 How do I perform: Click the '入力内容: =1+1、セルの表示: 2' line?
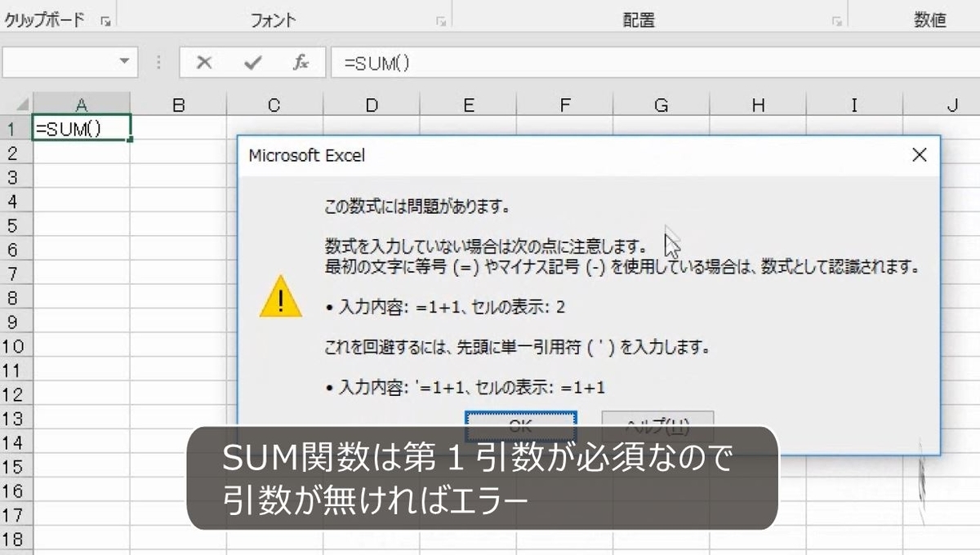[445, 308]
